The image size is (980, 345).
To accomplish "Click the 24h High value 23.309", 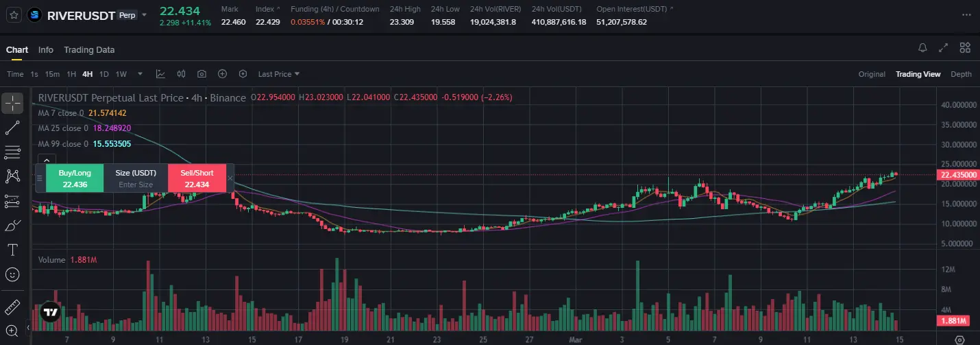I will tap(402, 22).
